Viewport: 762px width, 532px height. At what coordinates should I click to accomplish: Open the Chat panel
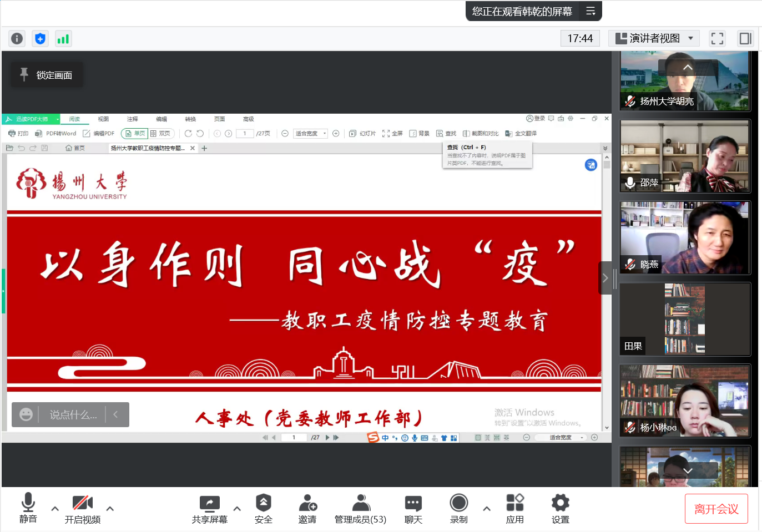point(413,509)
